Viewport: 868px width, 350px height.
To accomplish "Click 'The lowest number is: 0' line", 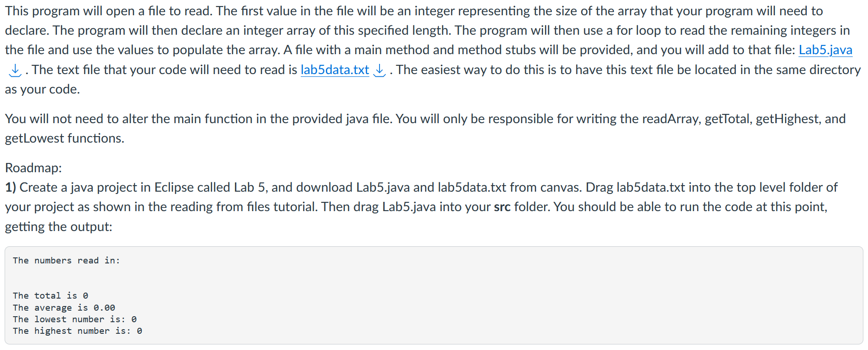I will tap(75, 319).
